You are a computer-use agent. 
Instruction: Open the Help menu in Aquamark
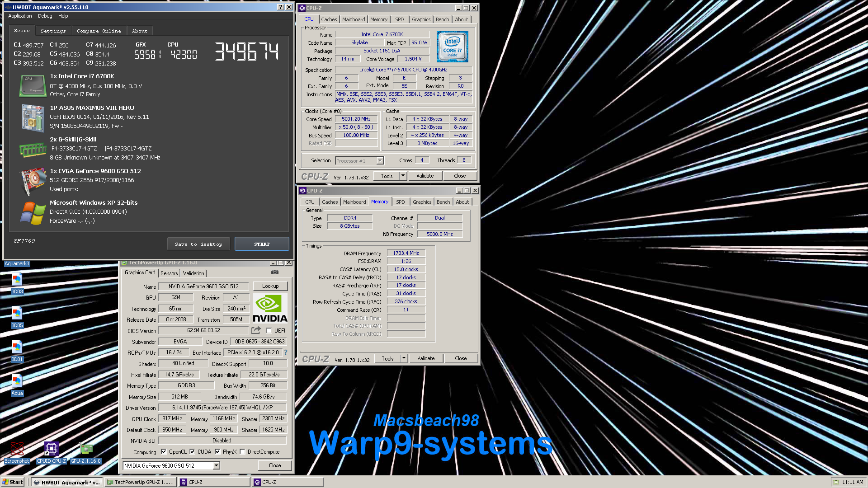(63, 16)
